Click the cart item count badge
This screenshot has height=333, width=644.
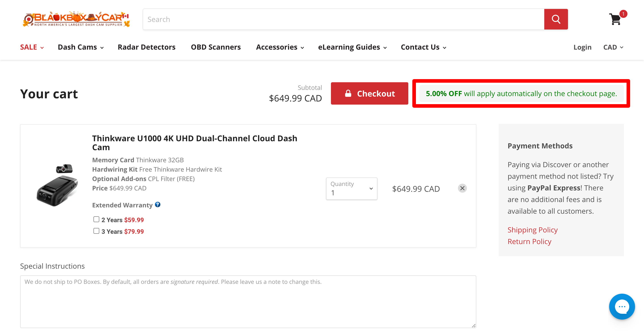tap(623, 14)
